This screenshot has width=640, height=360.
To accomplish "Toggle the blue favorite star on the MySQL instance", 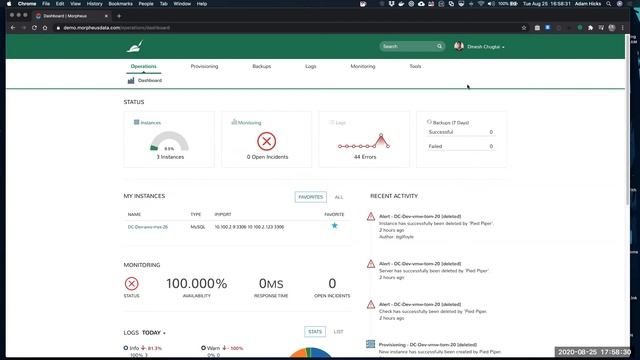I will click(x=334, y=226).
